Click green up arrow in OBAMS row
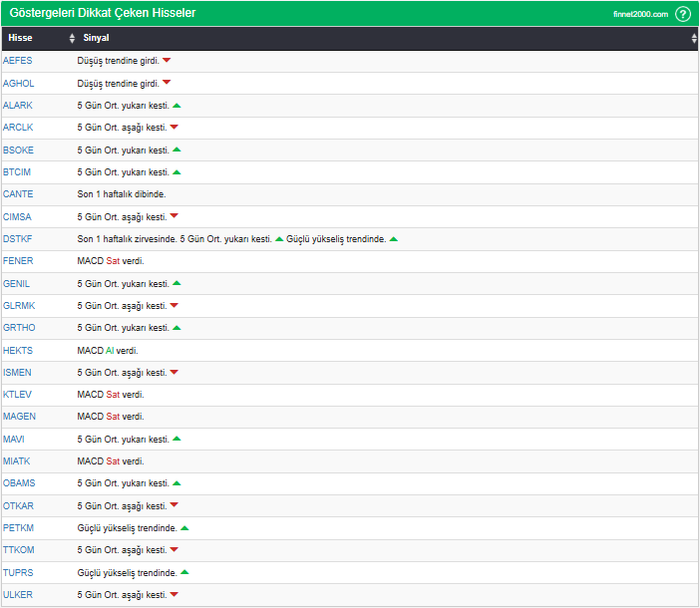 (176, 483)
